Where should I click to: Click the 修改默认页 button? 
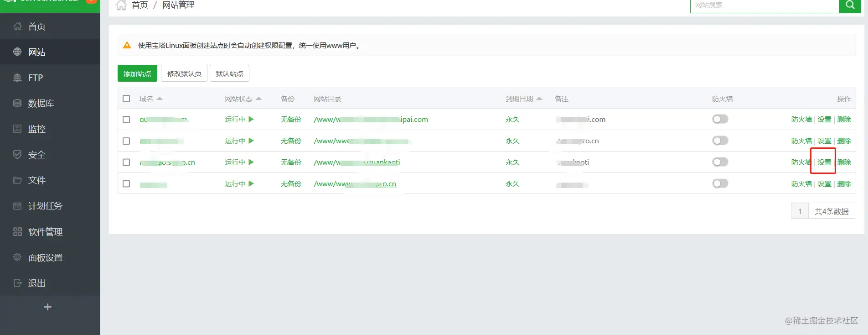click(x=184, y=73)
